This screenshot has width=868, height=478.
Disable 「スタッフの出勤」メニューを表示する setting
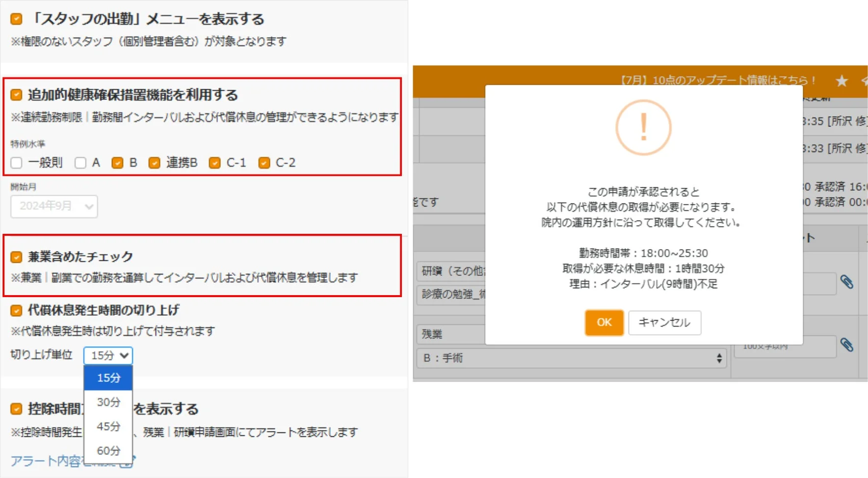point(16,19)
